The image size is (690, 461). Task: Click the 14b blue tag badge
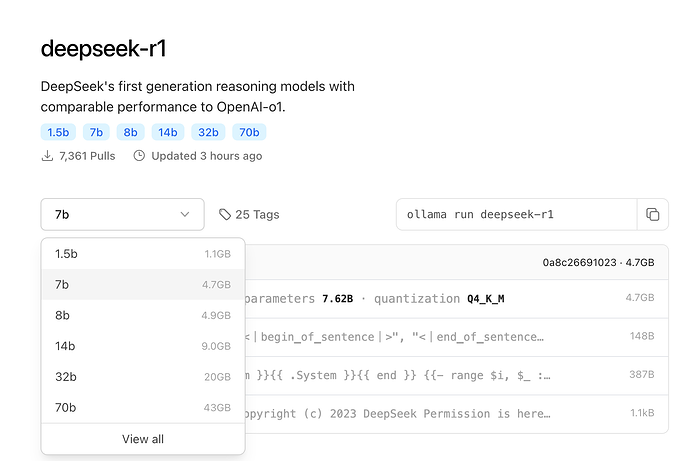pos(168,132)
